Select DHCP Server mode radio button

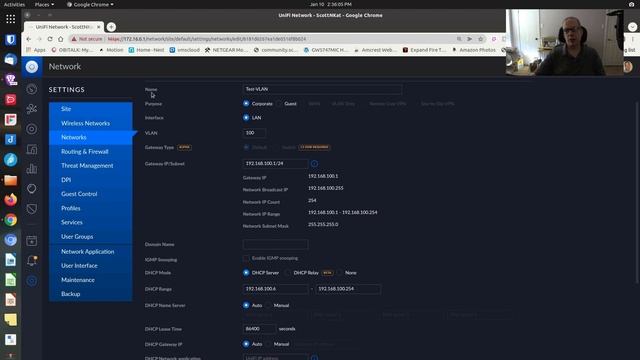point(246,273)
